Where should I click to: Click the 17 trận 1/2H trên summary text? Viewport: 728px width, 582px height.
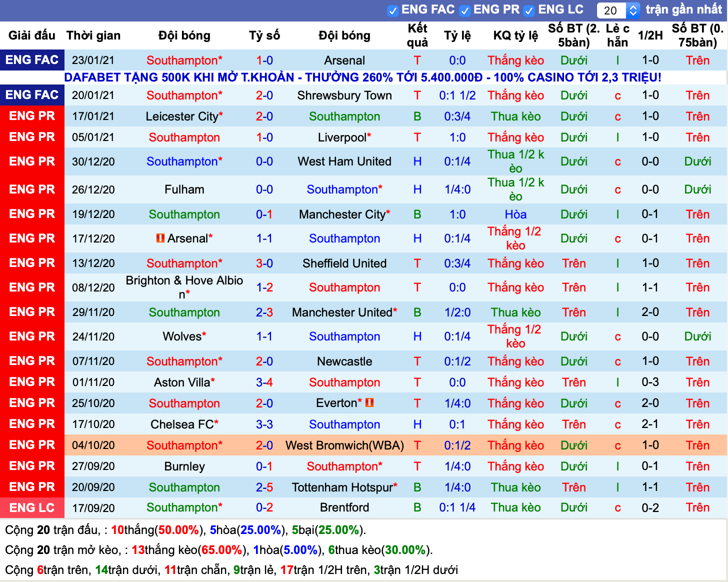click(323, 570)
